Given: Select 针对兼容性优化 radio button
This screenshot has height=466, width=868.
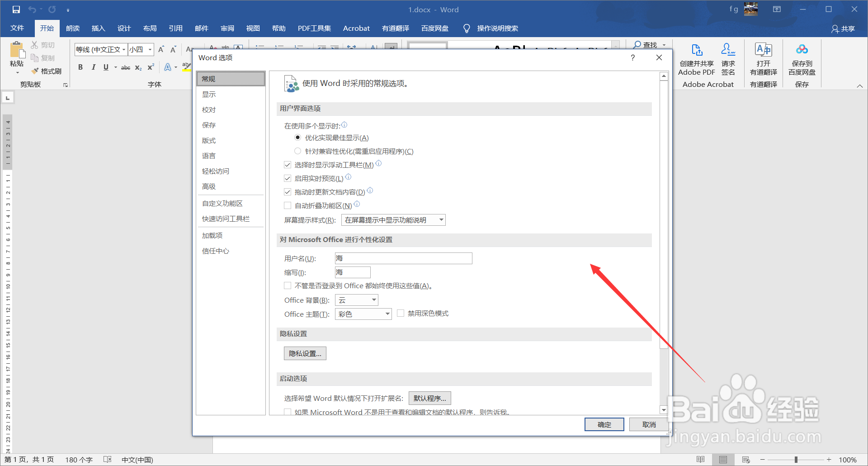Looking at the screenshot, I should pyautogui.click(x=297, y=151).
